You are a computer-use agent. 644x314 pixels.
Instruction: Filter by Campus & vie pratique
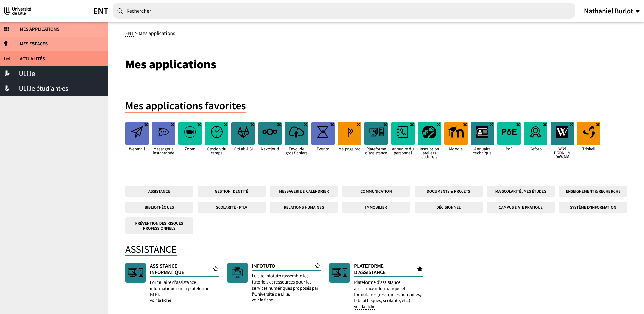pyautogui.click(x=520, y=207)
